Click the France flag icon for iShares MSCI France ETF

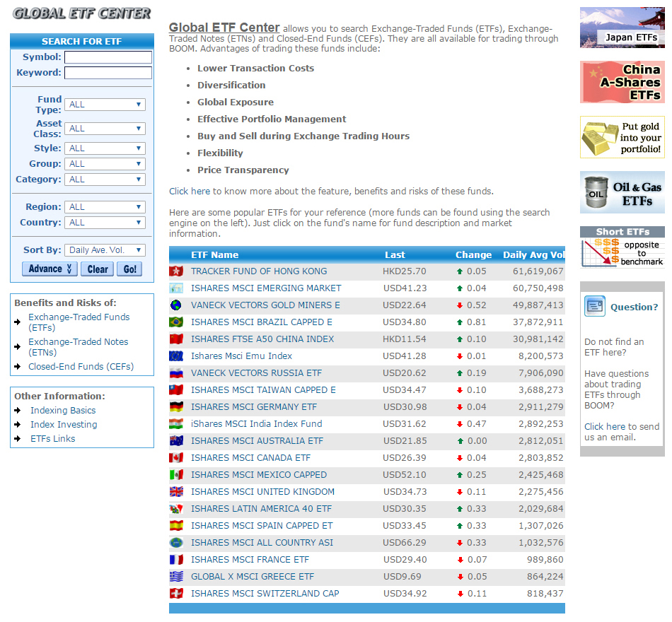coord(176,560)
